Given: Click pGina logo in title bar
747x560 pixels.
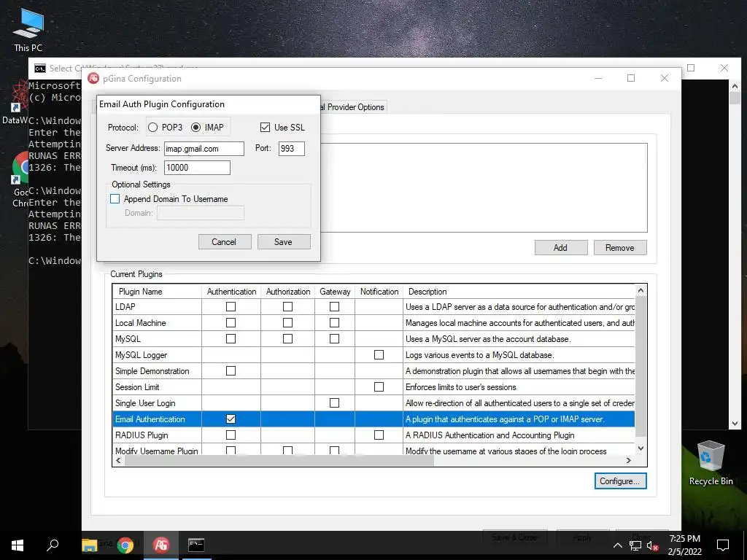Looking at the screenshot, I should coord(93,78).
